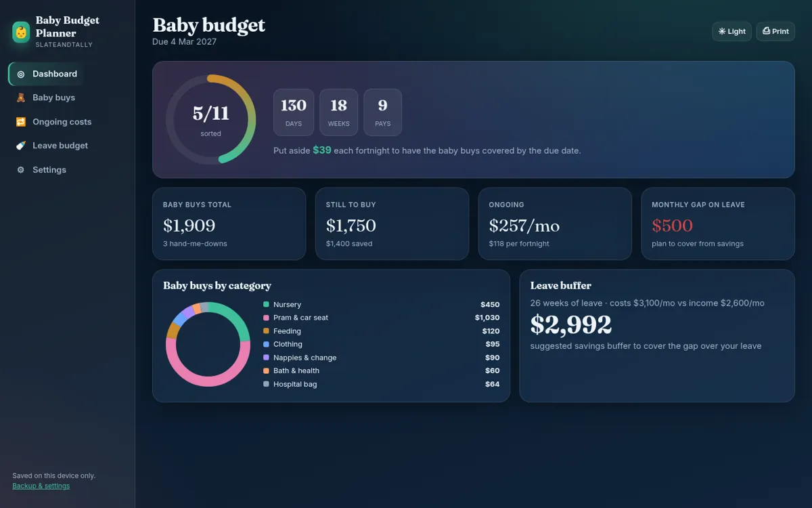Image resolution: width=812 pixels, height=508 pixels.
Task: Click the baby face app logo
Action: 21,32
